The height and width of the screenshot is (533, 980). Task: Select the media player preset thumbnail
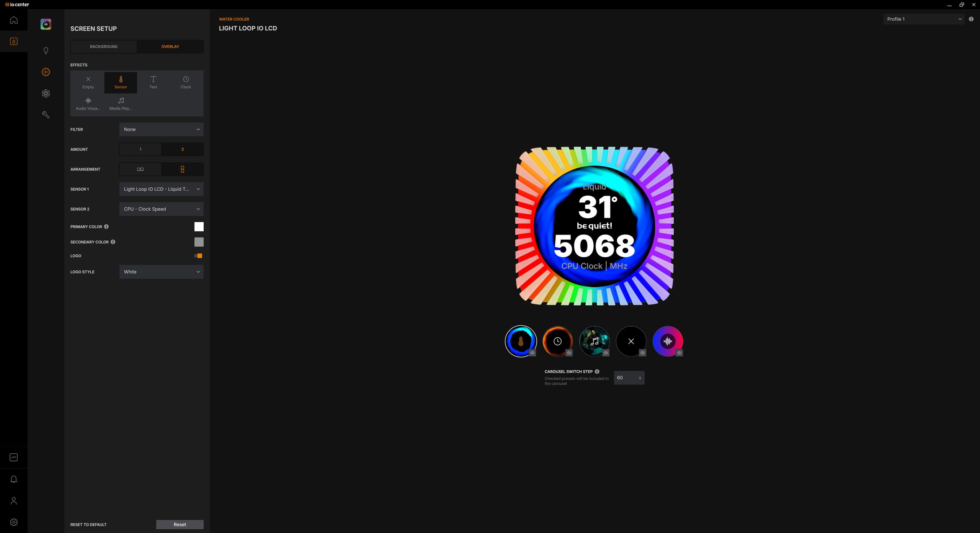pos(594,341)
